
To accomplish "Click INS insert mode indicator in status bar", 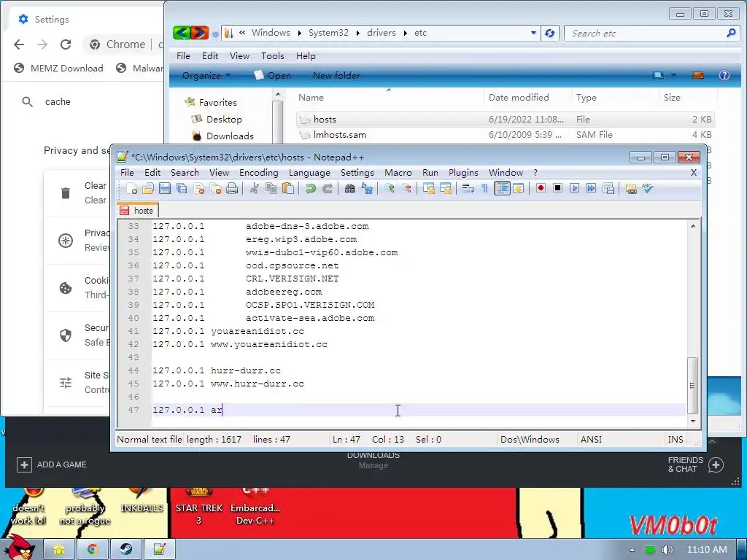I will click(675, 439).
